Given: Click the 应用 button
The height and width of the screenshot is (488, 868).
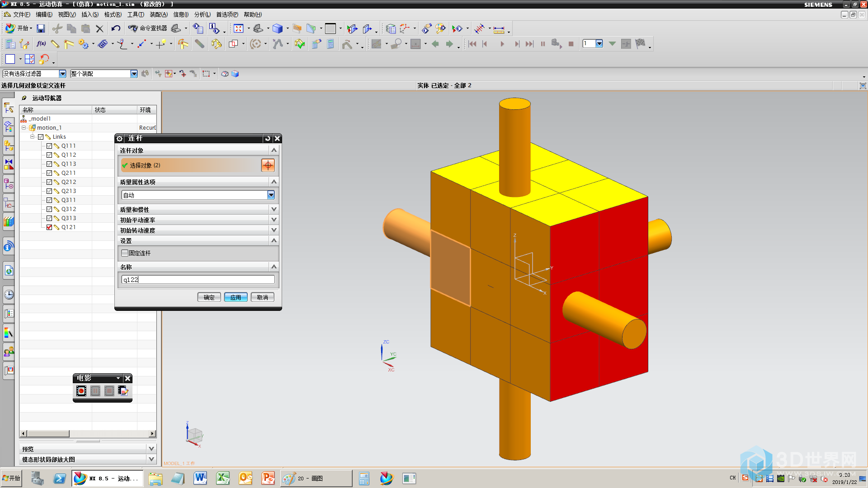Looking at the screenshot, I should click(x=236, y=297).
